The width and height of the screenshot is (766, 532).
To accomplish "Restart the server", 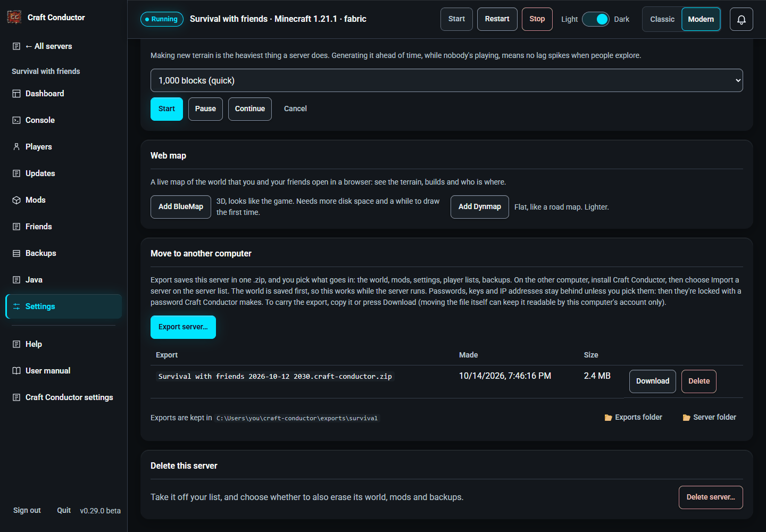I will tap(497, 19).
